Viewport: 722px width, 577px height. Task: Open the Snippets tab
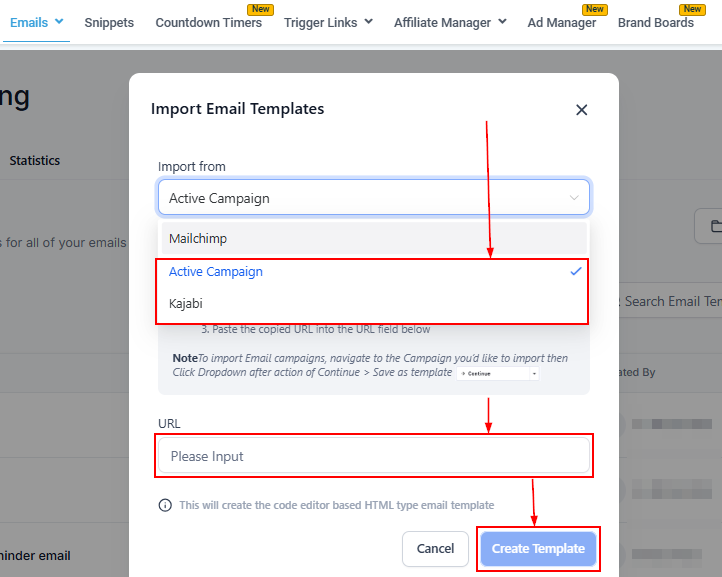[x=109, y=22]
